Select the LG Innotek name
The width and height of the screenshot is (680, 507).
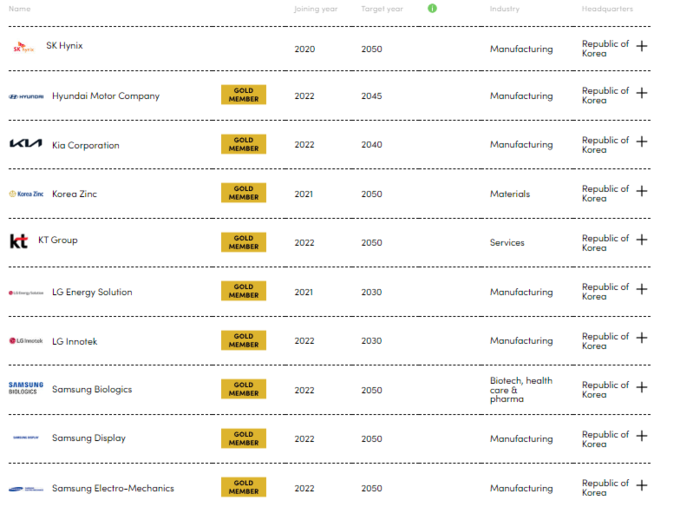[x=75, y=341]
